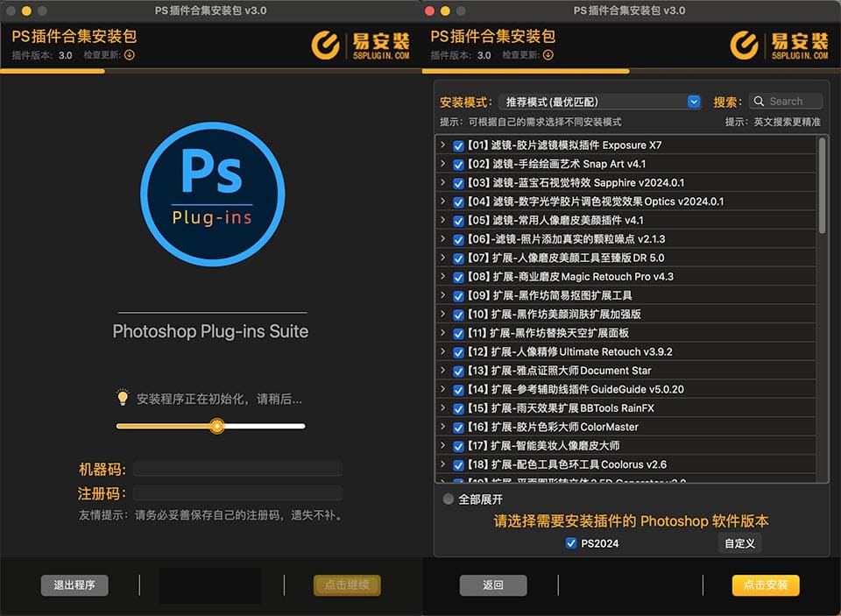This screenshot has width=841, height=616.
Task: Click the magnifier icon in the Search box
Action: pyautogui.click(x=759, y=102)
